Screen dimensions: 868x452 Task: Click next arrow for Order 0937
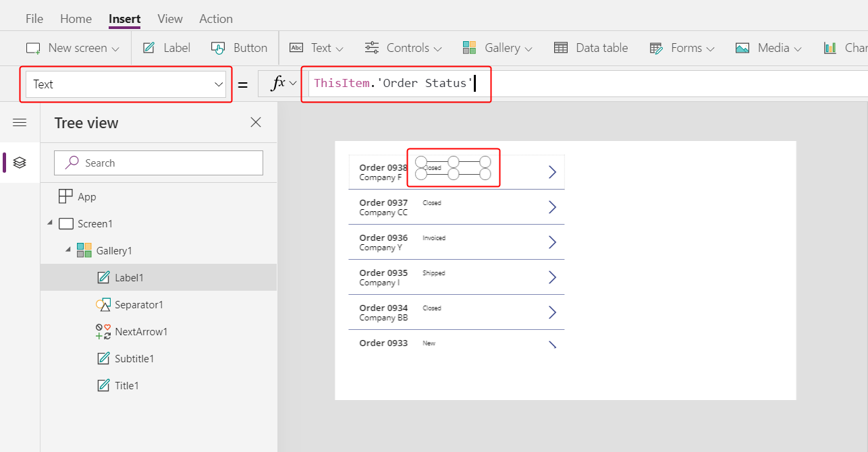(x=552, y=207)
